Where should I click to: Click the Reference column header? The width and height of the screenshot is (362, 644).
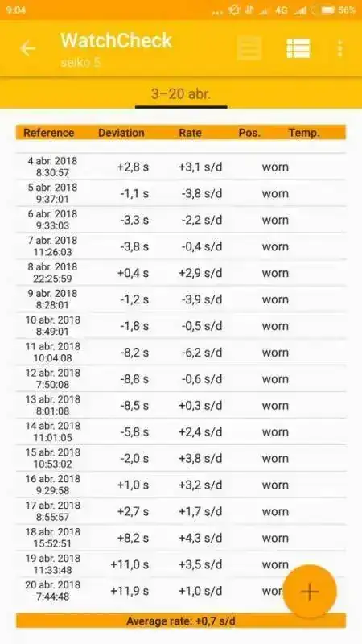tap(49, 133)
